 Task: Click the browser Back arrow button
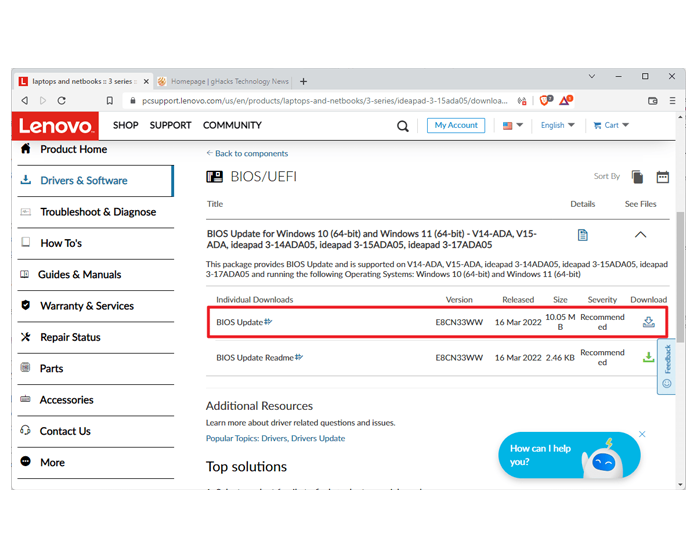click(x=25, y=100)
